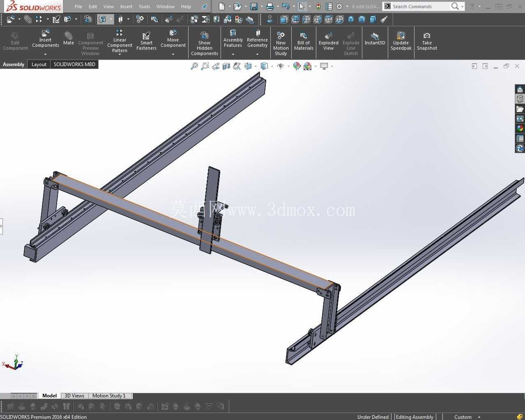Create a New Motion Study
The image size is (525, 420).
[x=281, y=44]
